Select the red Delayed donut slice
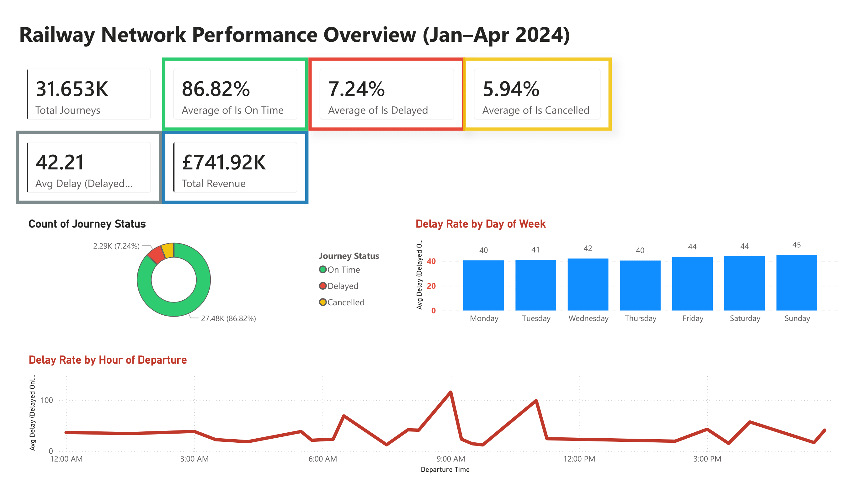The image size is (868, 502). point(156,255)
